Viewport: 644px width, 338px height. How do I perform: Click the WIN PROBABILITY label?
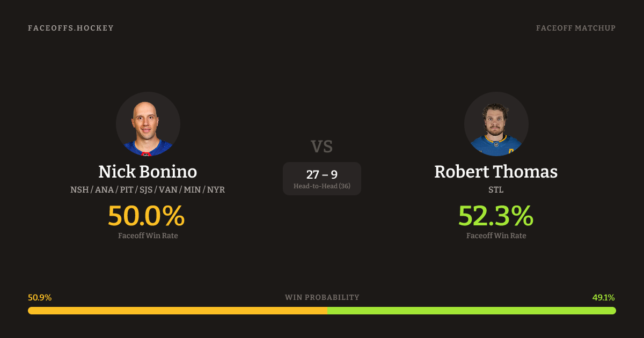click(x=322, y=297)
